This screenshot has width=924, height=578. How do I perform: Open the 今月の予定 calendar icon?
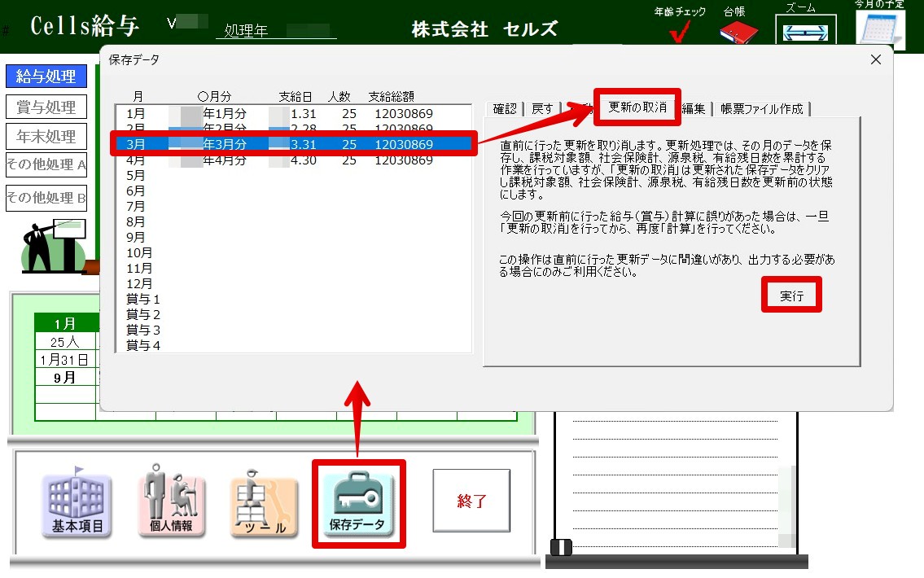tap(880, 28)
